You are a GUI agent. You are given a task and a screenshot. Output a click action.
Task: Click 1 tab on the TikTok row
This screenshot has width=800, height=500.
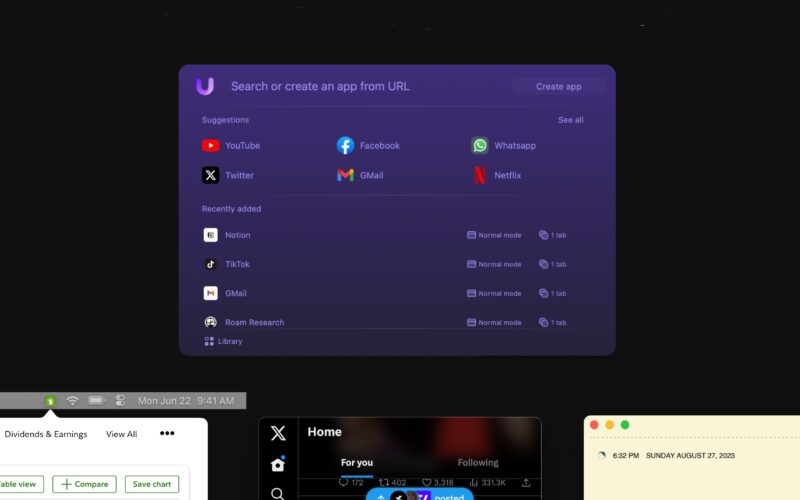pos(553,264)
